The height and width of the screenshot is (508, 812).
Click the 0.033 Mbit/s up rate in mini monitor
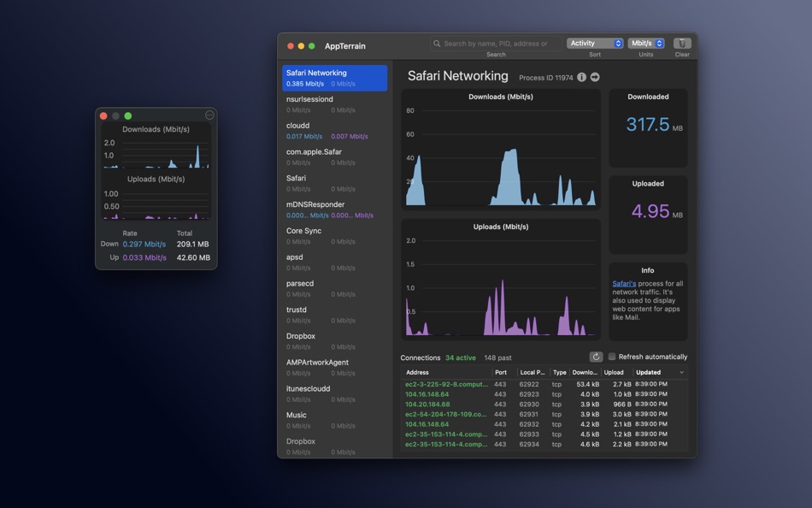[144, 257]
